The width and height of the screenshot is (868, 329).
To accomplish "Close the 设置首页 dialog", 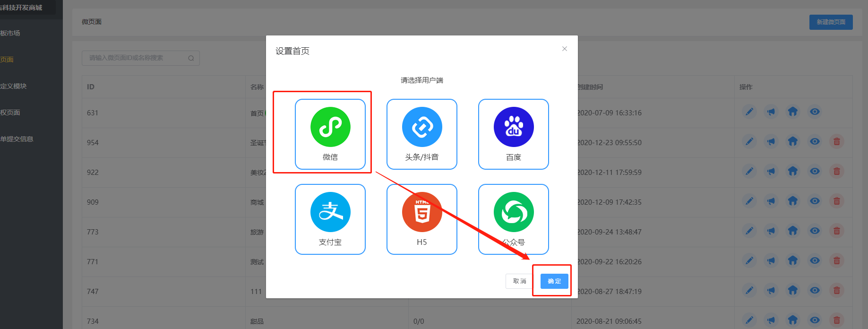I will 565,49.
